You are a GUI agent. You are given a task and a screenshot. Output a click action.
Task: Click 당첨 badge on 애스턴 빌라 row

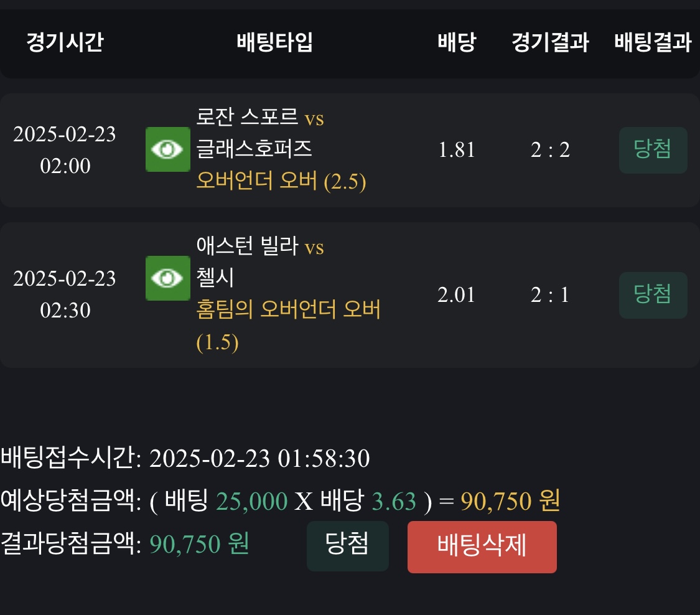(x=653, y=295)
